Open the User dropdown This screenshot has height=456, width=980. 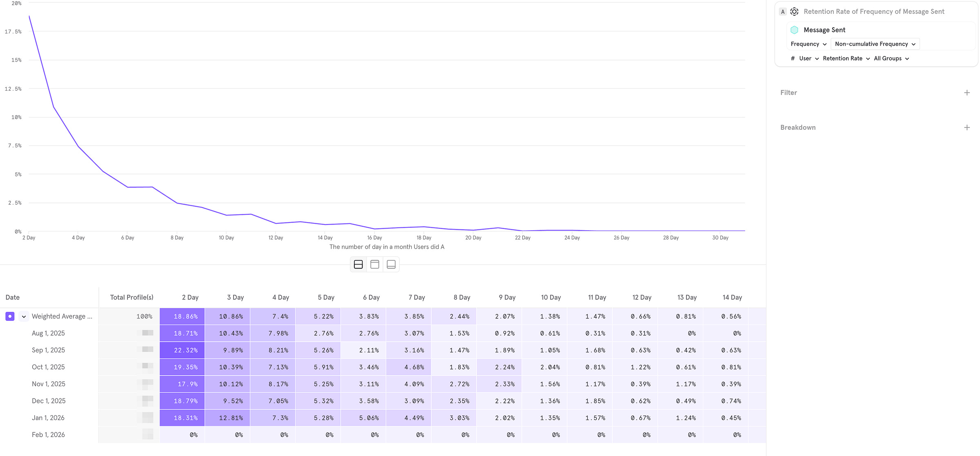point(808,58)
